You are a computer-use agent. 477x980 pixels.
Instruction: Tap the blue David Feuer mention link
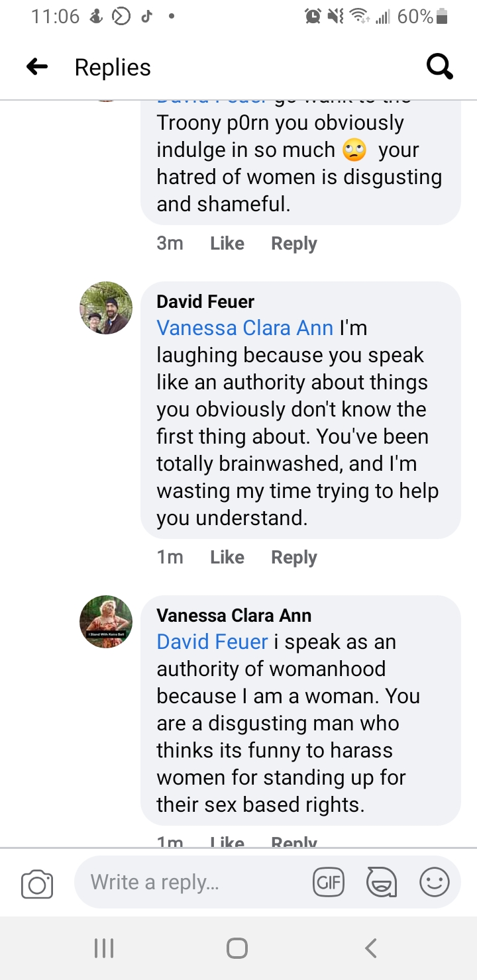[212, 642]
